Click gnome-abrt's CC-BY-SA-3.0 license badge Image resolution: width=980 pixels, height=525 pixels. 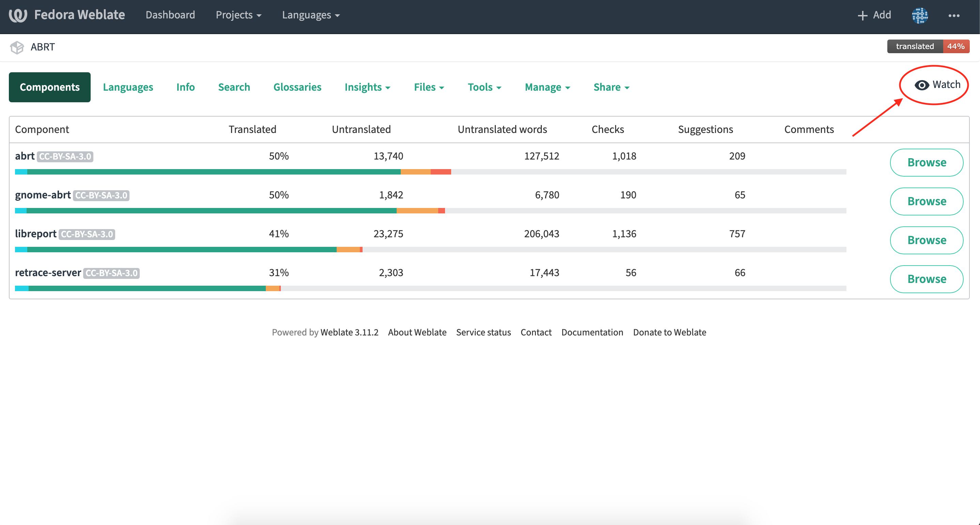tap(101, 195)
